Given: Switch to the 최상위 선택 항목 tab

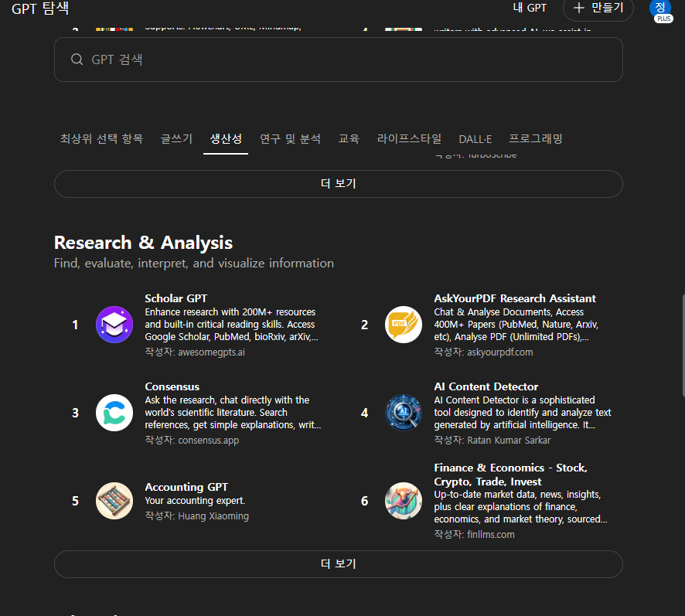Looking at the screenshot, I should (101, 139).
